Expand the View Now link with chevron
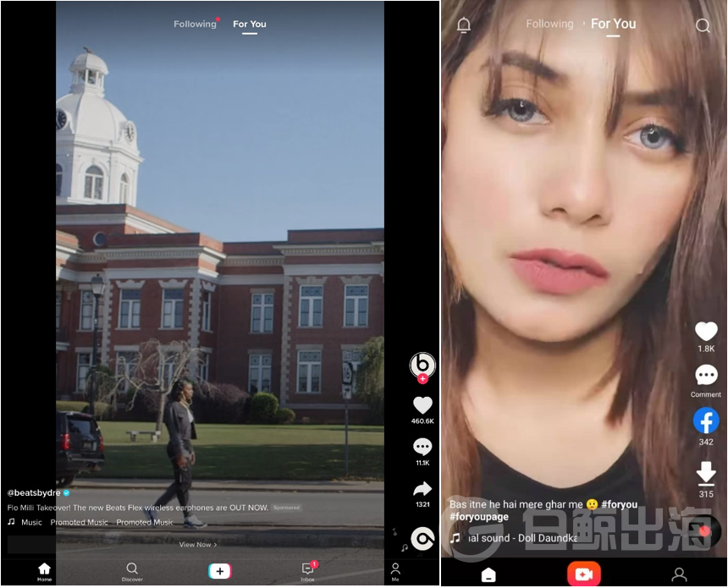728x588 pixels. (198, 545)
